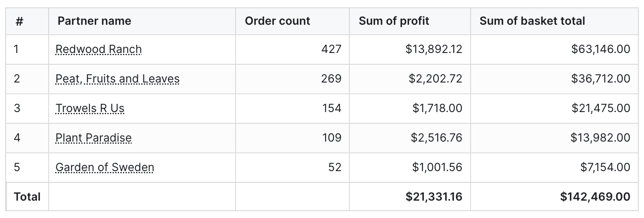
Task: Click the Order count column header
Action: pos(278,21)
